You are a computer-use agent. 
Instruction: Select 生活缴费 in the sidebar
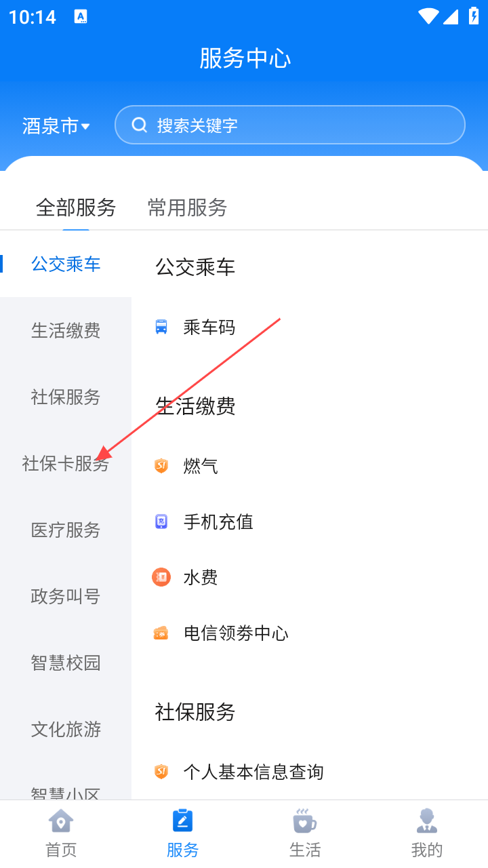[x=66, y=330]
